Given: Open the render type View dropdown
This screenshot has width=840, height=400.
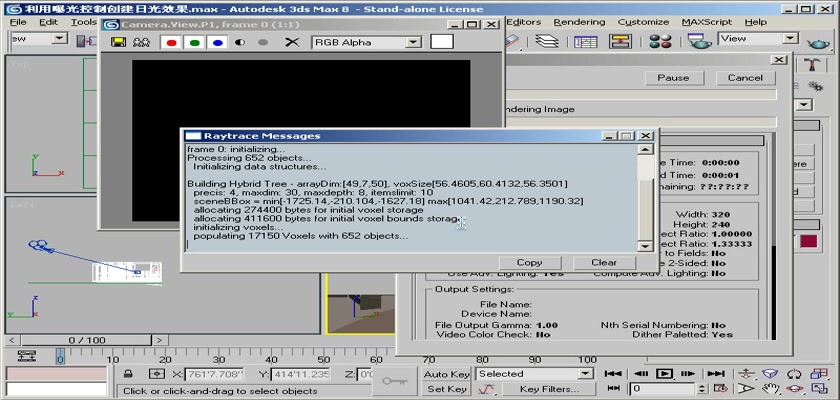Looking at the screenshot, I should pos(790,39).
